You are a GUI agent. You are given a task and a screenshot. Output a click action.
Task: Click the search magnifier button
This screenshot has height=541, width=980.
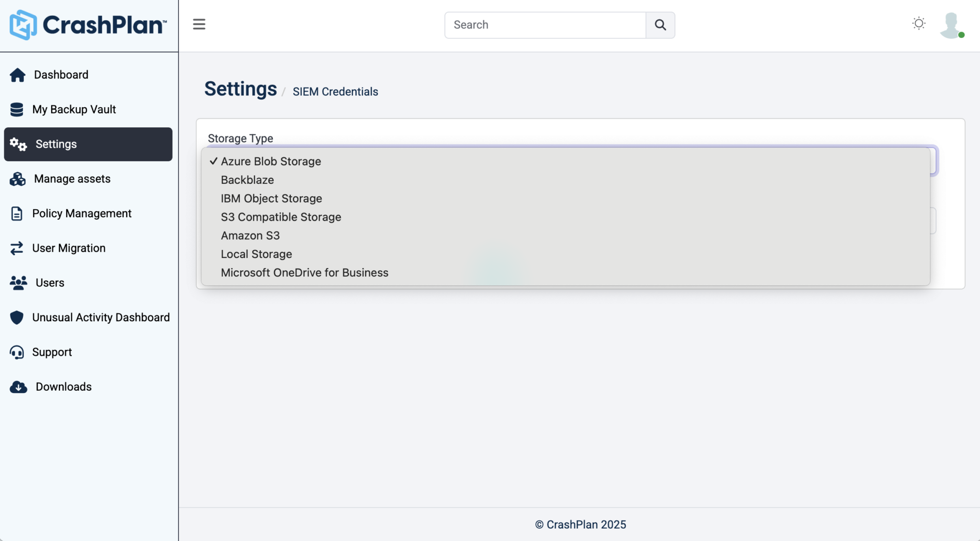pos(660,25)
